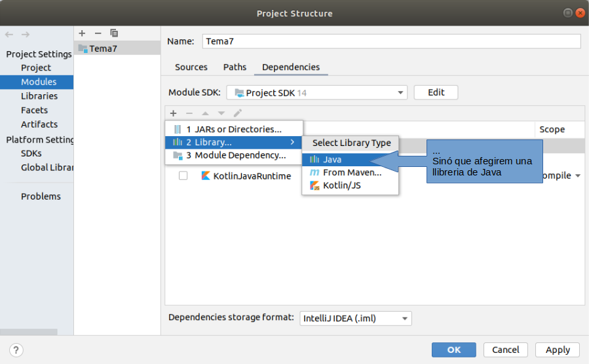Screen dimensions: 589x364
Task: Click the sidebar horizontal scrollbar
Action: (x=29, y=332)
